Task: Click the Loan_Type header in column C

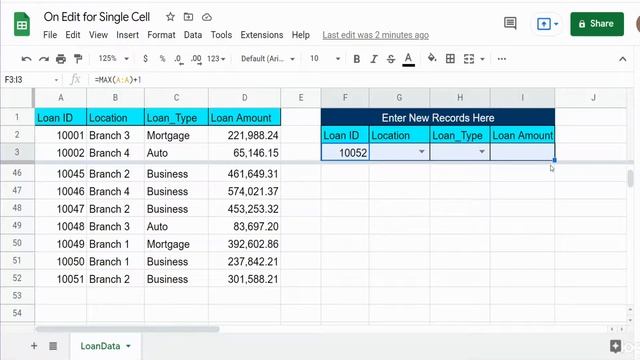Action: tap(176, 118)
